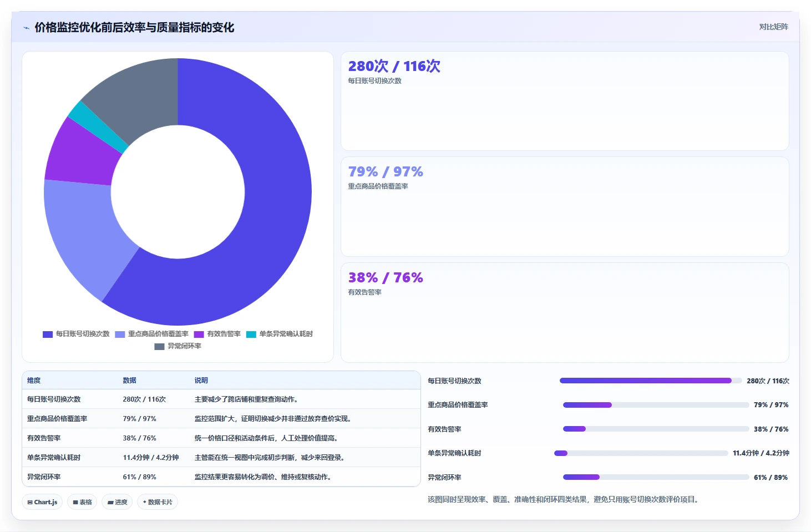Viewport: 811px width, 532px height.
Task: Click the purple donut segment
Action: tap(80, 155)
